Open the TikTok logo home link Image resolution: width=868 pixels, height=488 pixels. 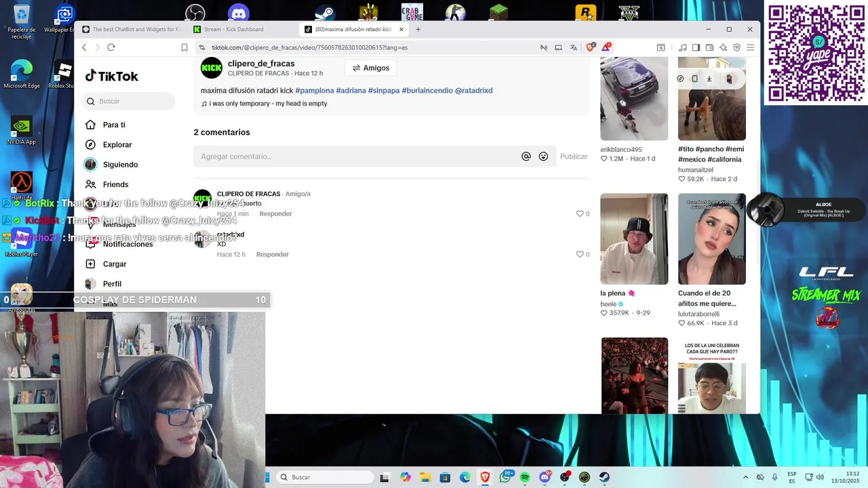tap(112, 76)
